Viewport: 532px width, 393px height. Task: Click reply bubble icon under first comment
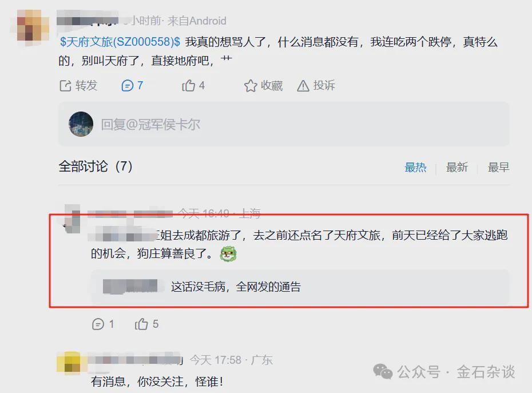98,324
